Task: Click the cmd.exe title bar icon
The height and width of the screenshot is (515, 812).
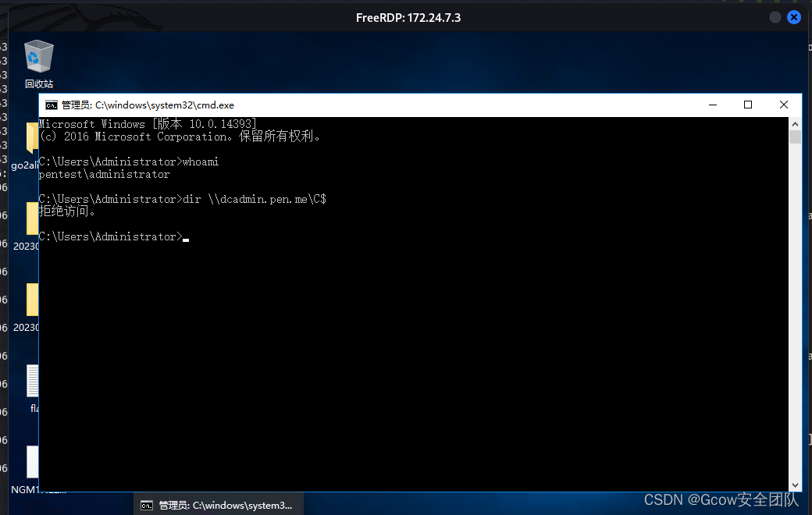Action: pos(51,105)
